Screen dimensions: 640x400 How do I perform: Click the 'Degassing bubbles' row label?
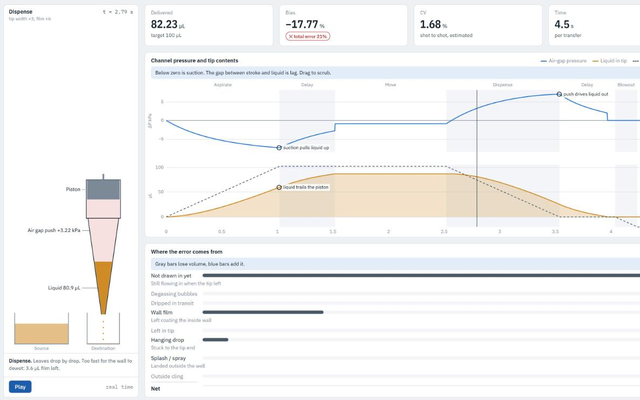tap(174, 294)
